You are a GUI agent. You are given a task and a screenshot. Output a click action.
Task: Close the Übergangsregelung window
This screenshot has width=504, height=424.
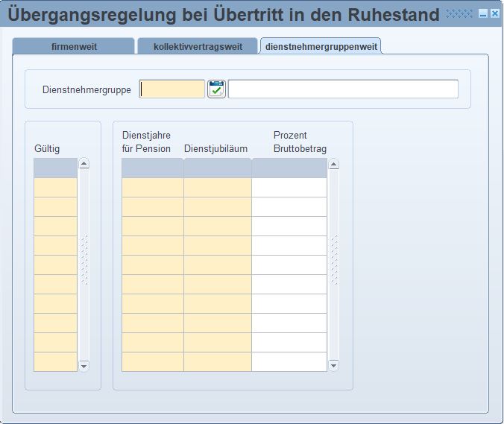[494, 14]
